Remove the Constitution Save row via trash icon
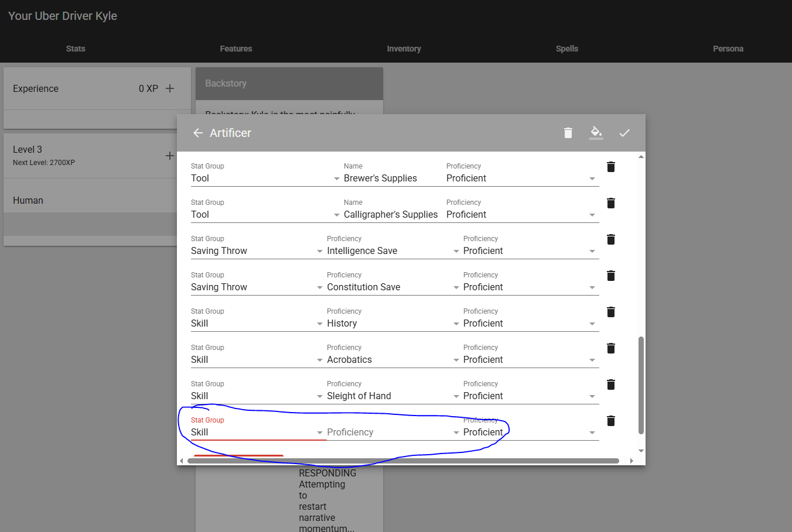 [x=611, y=276]
